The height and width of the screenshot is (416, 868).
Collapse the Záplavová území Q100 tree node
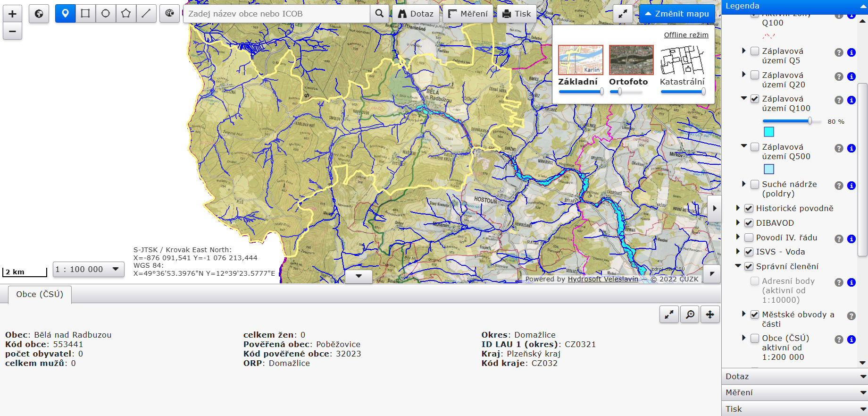pyautogui.click(x=744, y=98)
